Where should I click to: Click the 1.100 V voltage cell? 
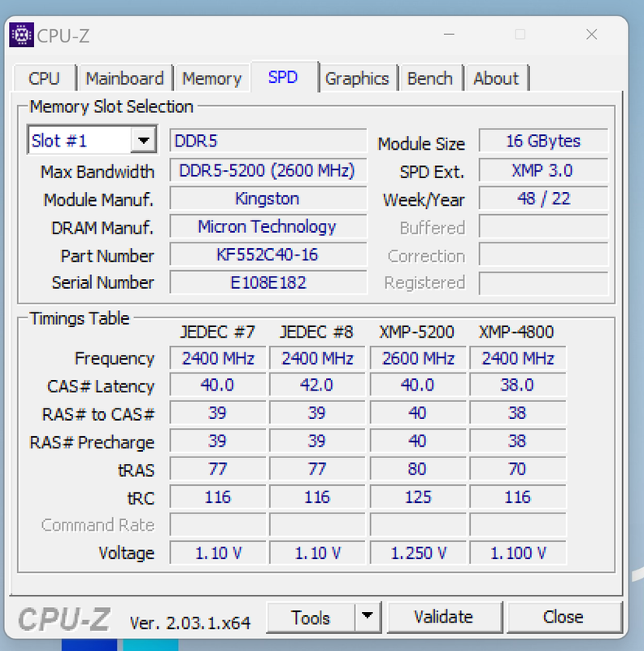tap(518, 553)
